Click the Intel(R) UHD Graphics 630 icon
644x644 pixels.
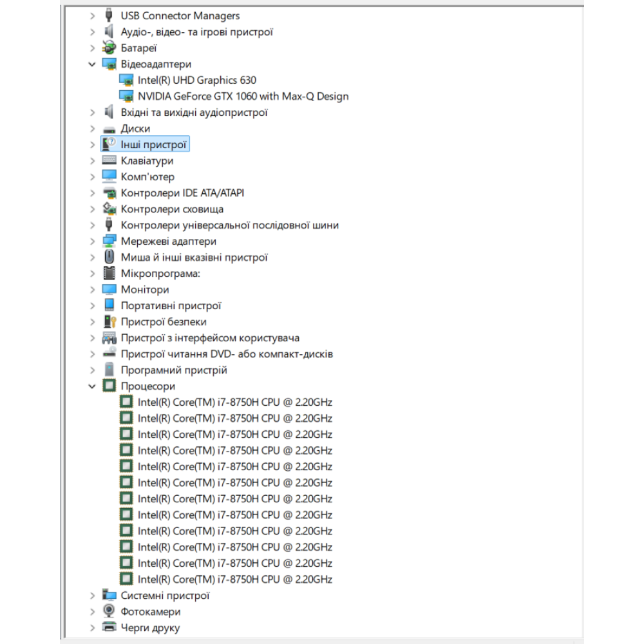click(x=126, y=80)
